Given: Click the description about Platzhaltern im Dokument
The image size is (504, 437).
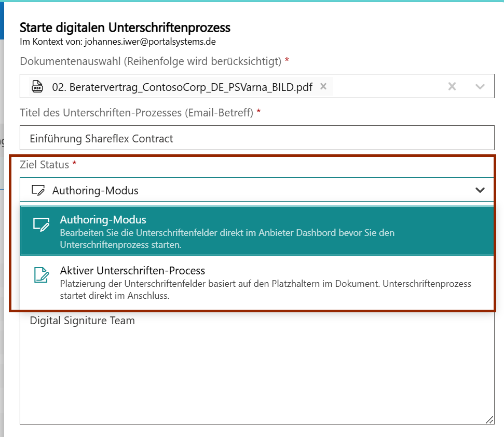Looking at the screenshot, I should coord(265,289).
